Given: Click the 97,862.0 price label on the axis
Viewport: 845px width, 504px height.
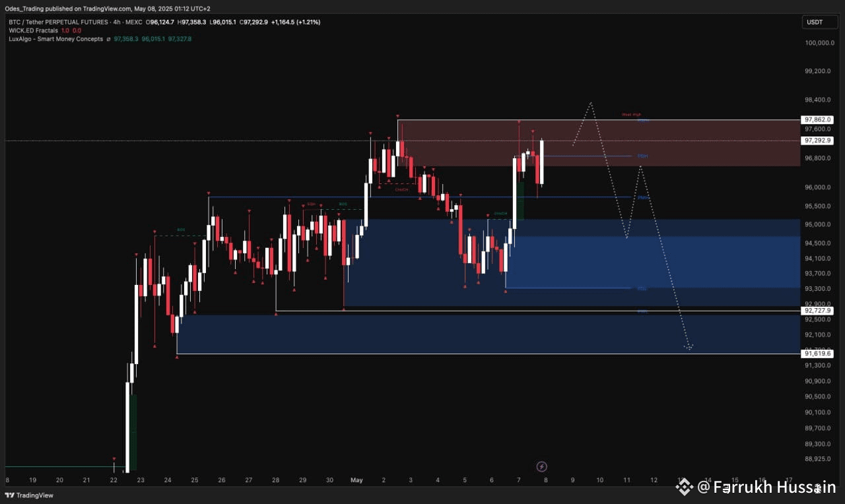Looking at the screenshot, I should tap(817, 120).
